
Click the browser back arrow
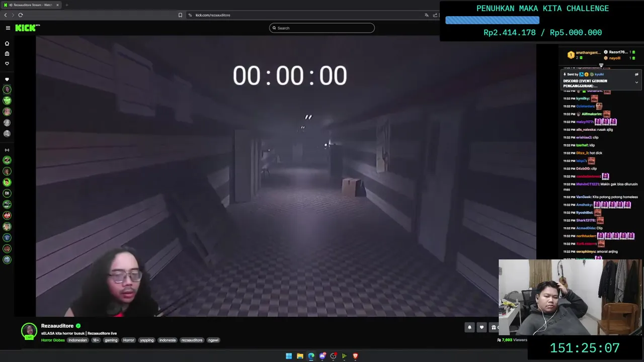[6, 15]
